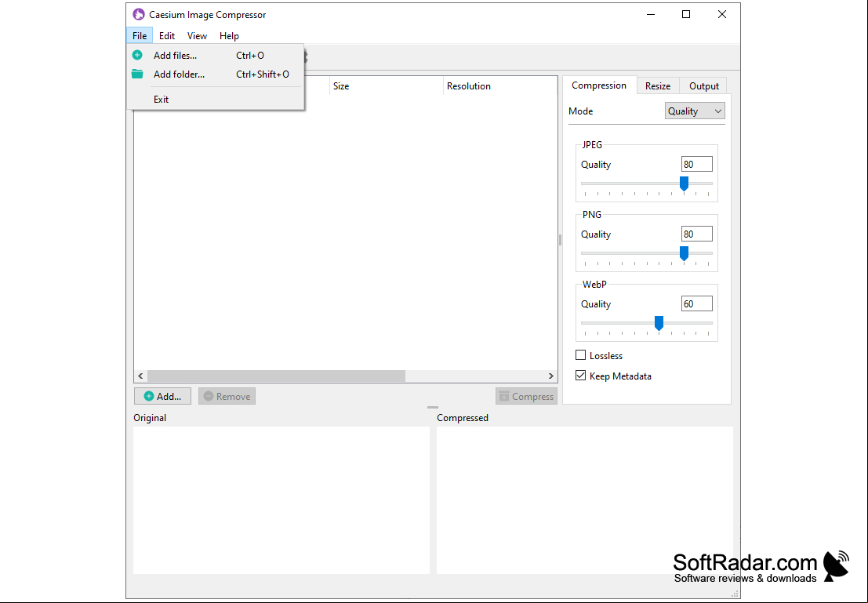Switch to the Resize tab
The height and width of the screenshot is (603, 868).
tap(658, 85)
